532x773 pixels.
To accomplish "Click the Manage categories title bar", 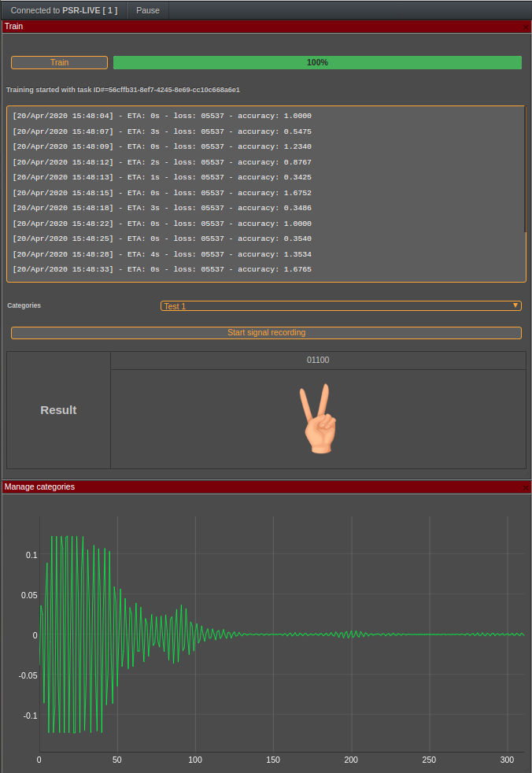I will point(236,487).
